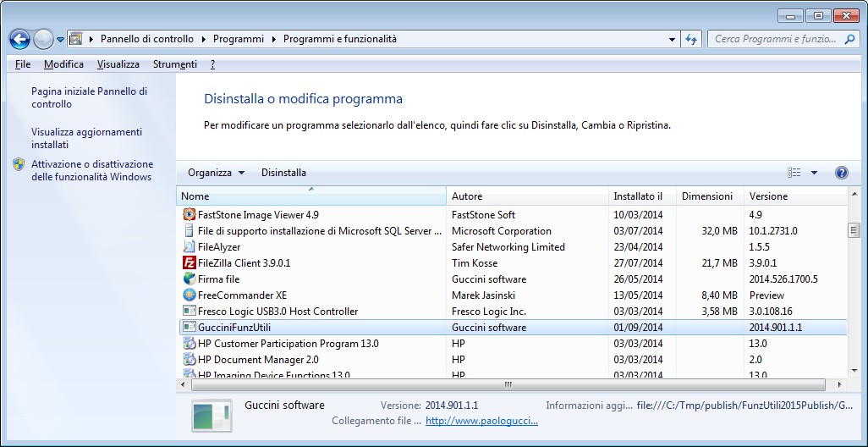The image size is (868, 447).
Task: Open the Strumenti menu
Action: pos(175,64)
